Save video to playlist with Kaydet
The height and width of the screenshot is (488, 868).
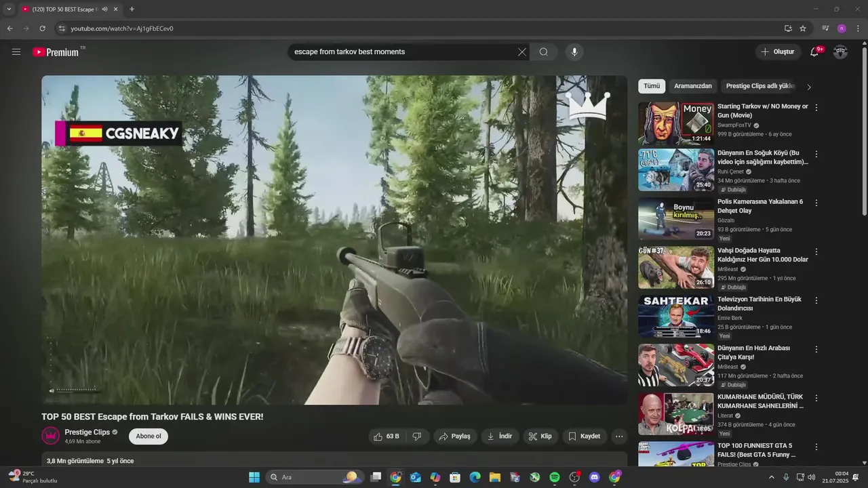pyautogui.click(x=585, y=436)
